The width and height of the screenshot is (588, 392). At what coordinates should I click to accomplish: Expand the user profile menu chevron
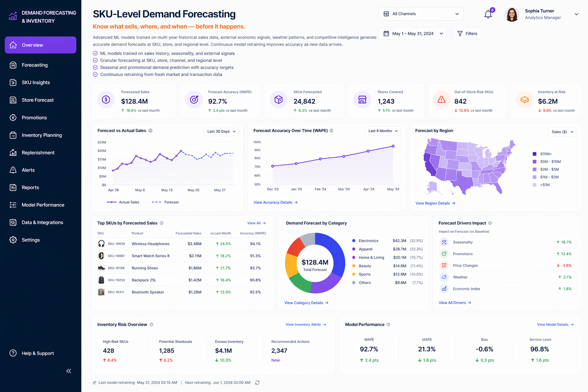click(x=577, y=14)
